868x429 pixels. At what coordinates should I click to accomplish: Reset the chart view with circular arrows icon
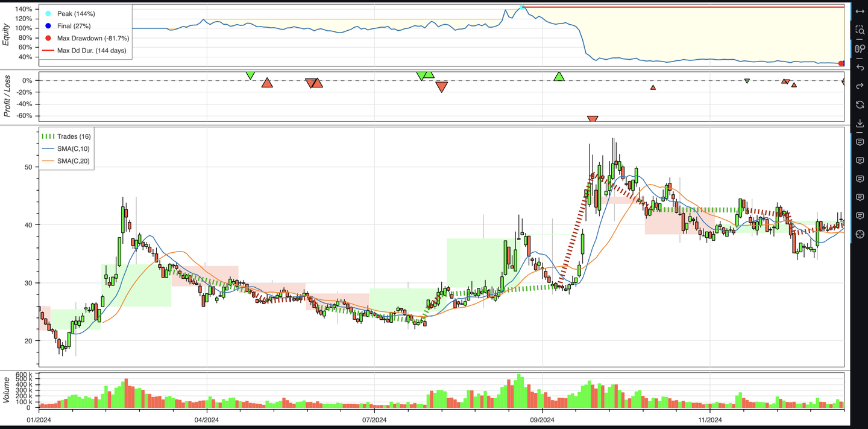pos(860,104)
